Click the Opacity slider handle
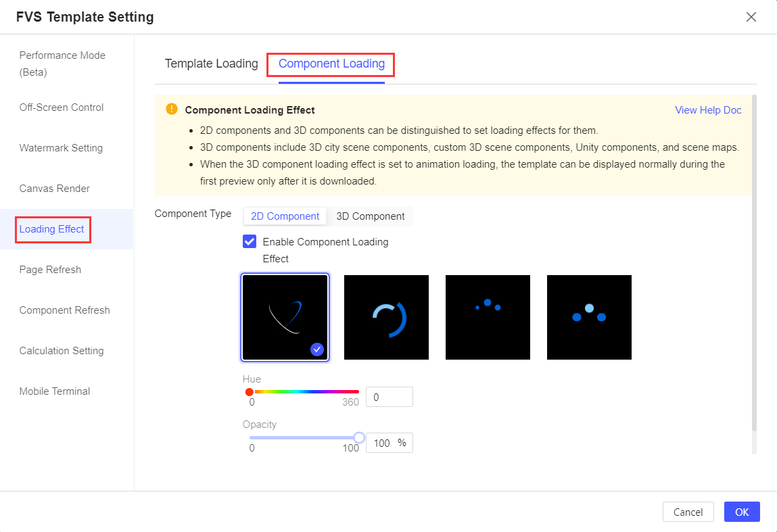Image resolution: width=777 pixels, height=532 pixels. (359, 437)
